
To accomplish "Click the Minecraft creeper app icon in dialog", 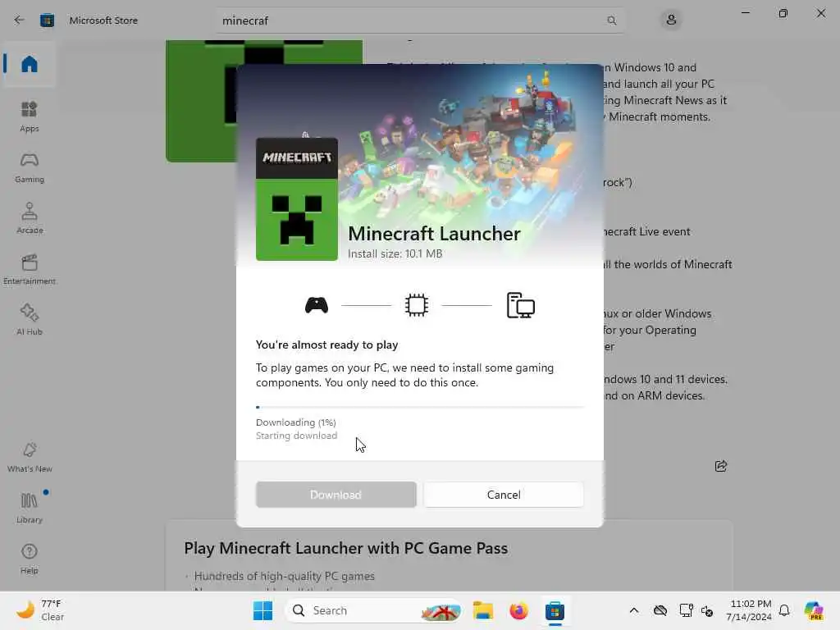I will pyautogui.click(x=297, y=199).
